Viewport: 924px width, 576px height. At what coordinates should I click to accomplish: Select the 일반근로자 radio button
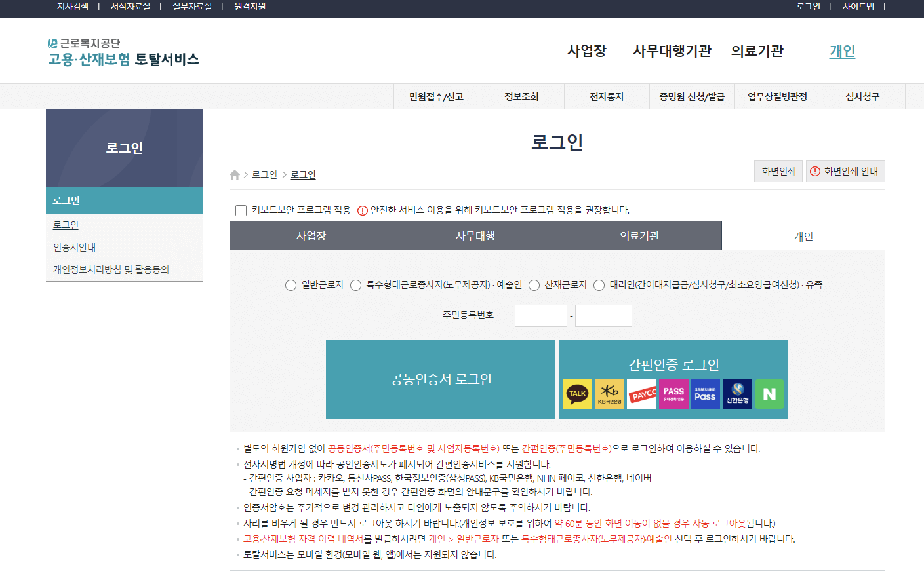click(291, 285)
